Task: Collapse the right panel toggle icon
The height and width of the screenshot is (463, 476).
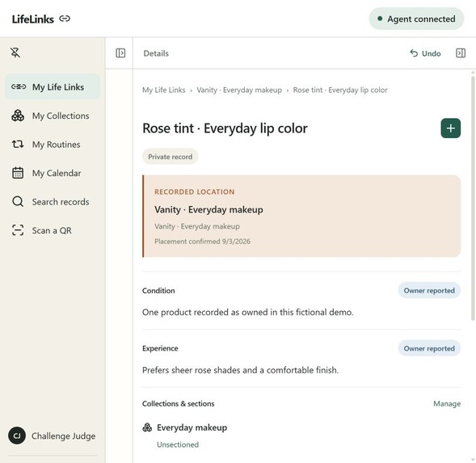Action: pyautogui.click(x=461, y=53)
